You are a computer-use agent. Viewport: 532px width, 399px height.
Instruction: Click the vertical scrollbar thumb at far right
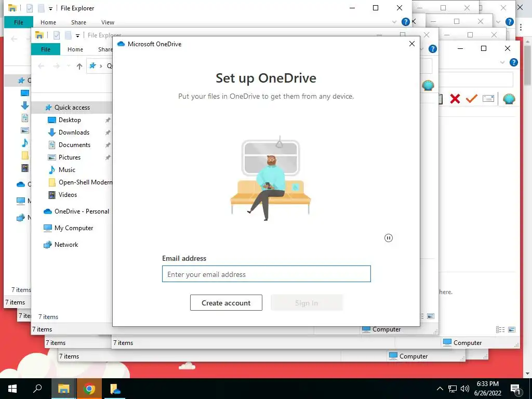coord(528,65)
